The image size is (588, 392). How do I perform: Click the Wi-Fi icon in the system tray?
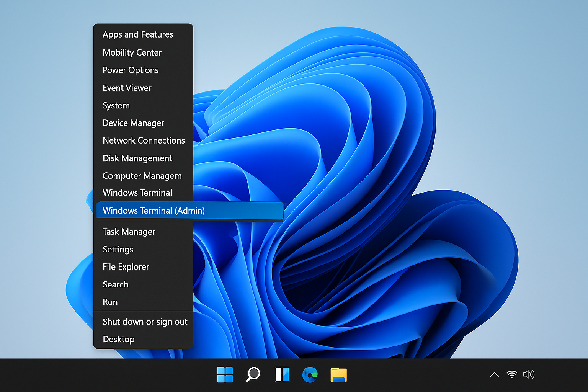click(511, 374)
